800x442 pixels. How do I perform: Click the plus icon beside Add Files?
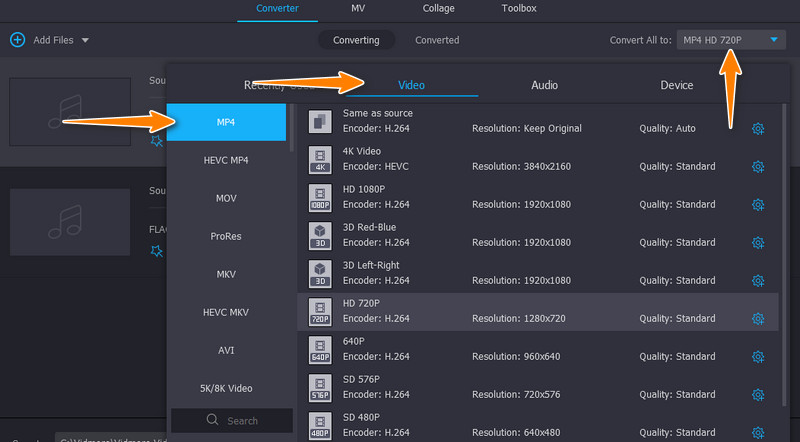click(x=17, y=40)
